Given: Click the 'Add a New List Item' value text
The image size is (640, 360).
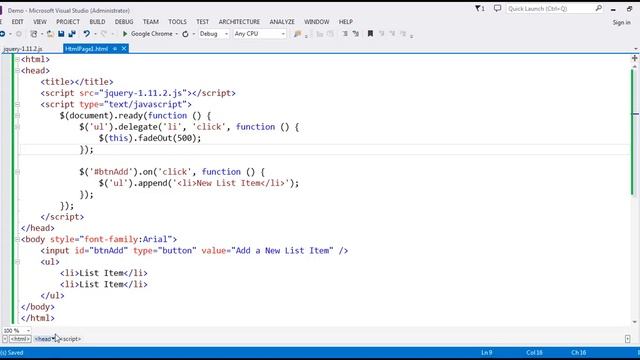Looking at the screenshot, I should tap(282, 251).
